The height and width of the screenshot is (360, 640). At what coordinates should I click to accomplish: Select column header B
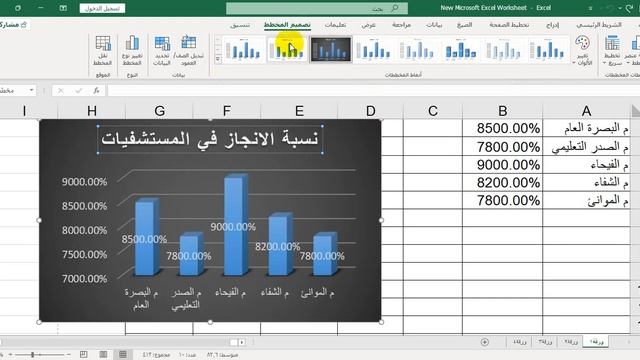click(502, 111)
